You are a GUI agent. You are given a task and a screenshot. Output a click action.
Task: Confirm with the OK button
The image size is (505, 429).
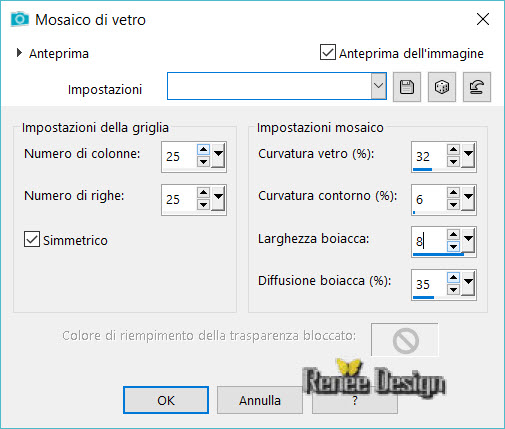click(166, 400)
